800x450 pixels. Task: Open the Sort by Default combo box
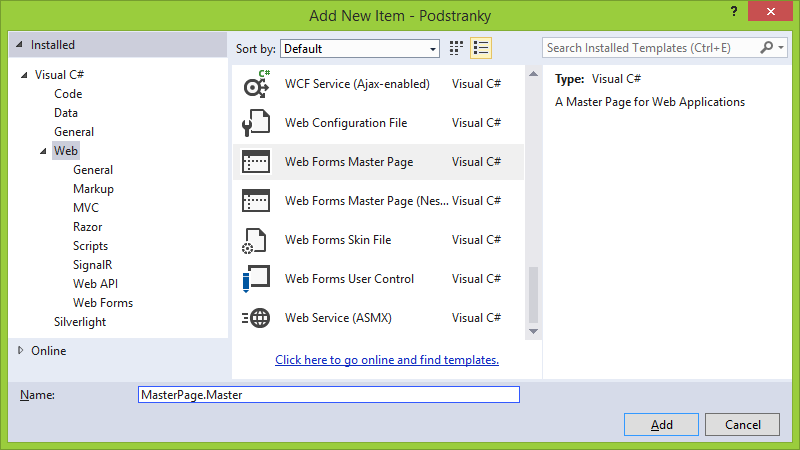click(x=360, y=48)
